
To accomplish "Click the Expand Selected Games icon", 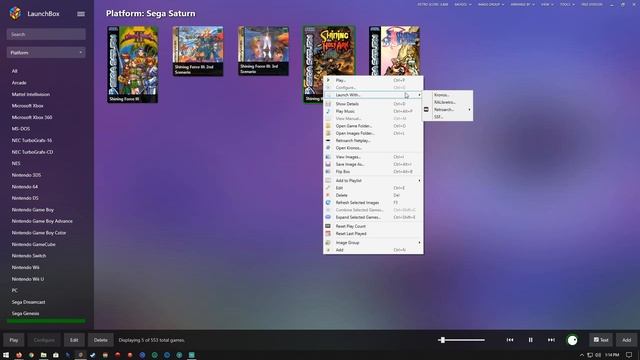I will tap(328, 217).
